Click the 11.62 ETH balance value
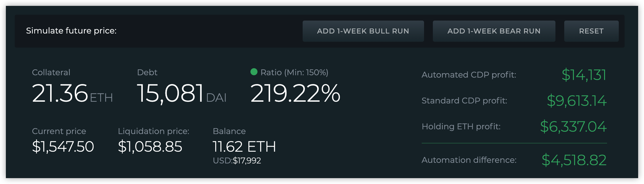The image size is (644, 184). (244, 146)
